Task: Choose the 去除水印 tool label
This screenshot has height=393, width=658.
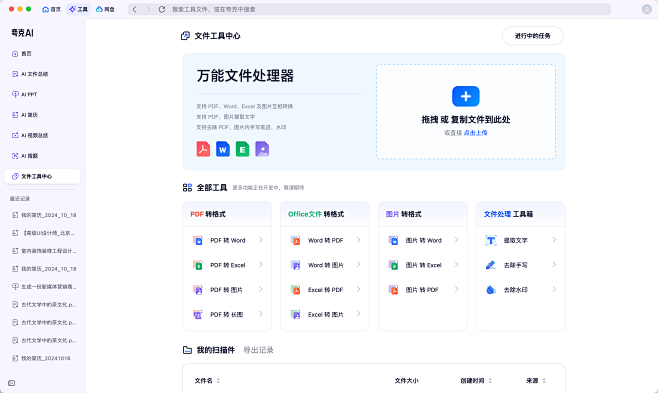Action: coord(516,290)
